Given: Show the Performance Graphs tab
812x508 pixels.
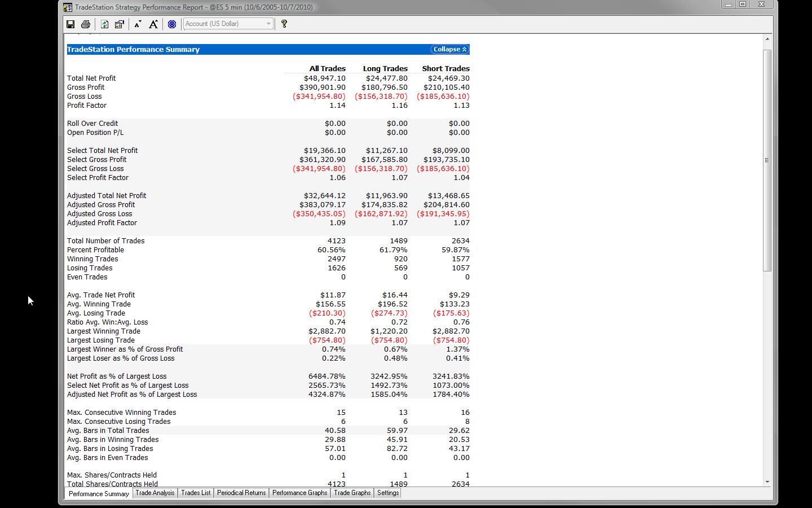Looking at the screenshot, I should pos(300,493).
